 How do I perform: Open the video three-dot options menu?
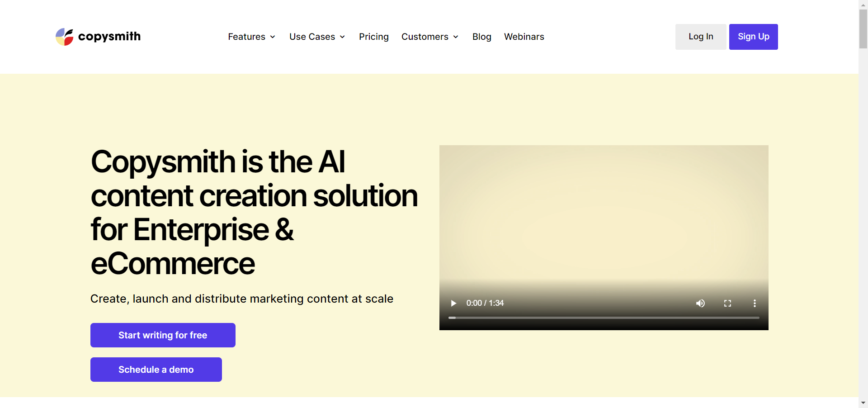(x=755, y=303)
